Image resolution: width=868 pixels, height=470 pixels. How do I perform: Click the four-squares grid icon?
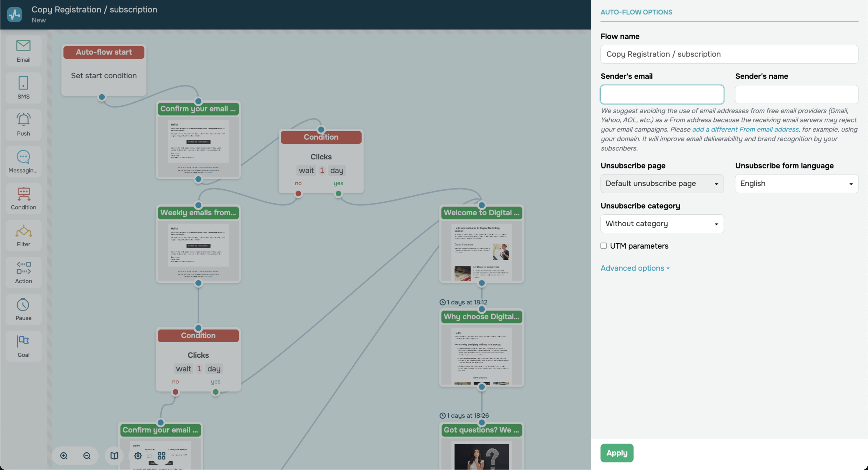tap(161, 455)
